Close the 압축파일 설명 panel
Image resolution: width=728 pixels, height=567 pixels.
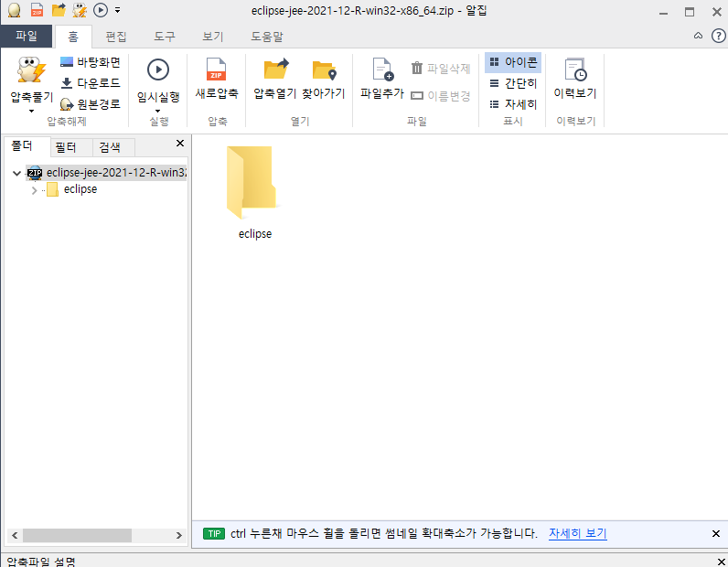[x=721, y=562]
